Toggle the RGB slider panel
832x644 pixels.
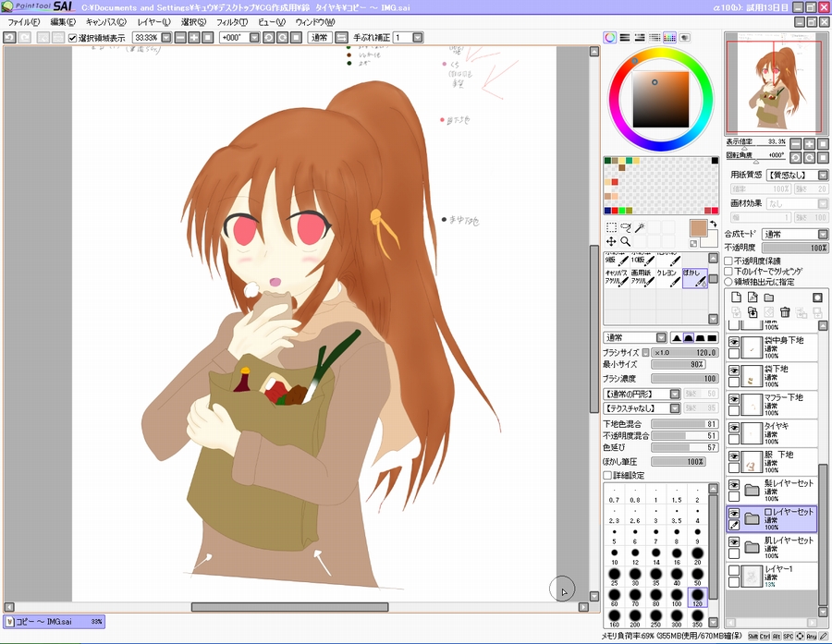[x=625, y=38]
